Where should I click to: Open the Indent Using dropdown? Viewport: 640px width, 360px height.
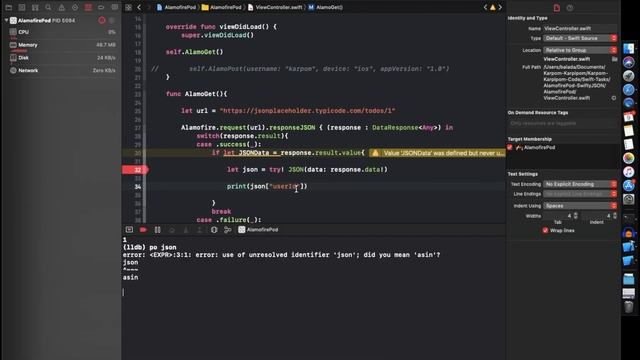[580, 206]
